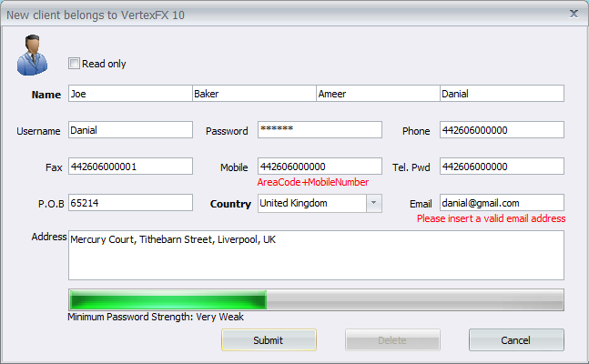Screen dimensions: 589x364
Task: Click the first name field containing Joe
Action: coord(129,93)
